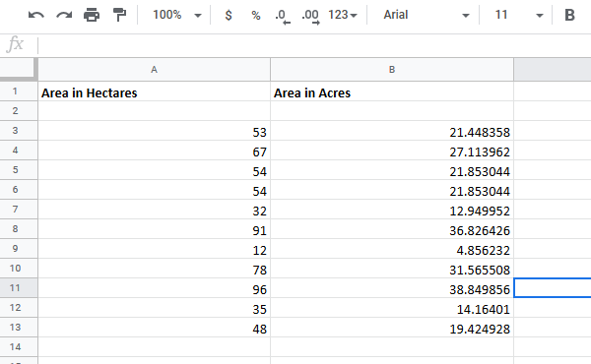Image resolution: width=591 pixels, height=364 pixels.
Task: Click the cell with 12.949952
Action: click(392, 210)
